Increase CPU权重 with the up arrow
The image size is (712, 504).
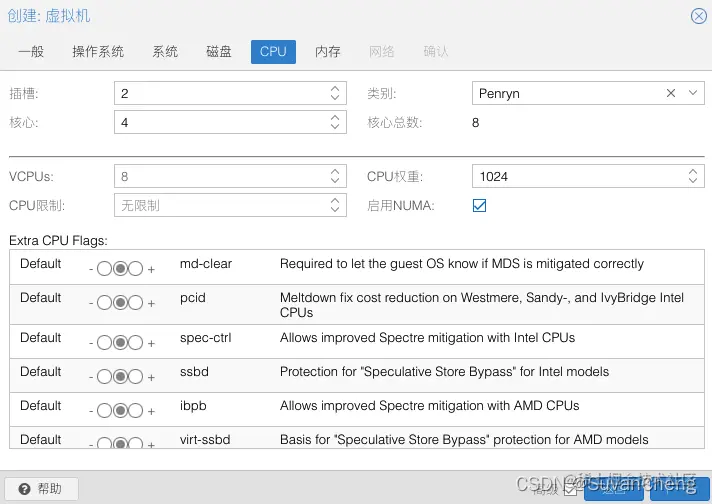click(x=692, y=172)
